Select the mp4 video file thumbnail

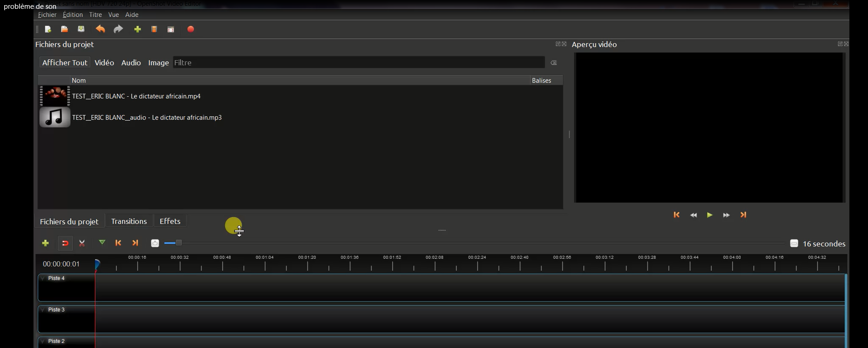click(x=55, y=96)
